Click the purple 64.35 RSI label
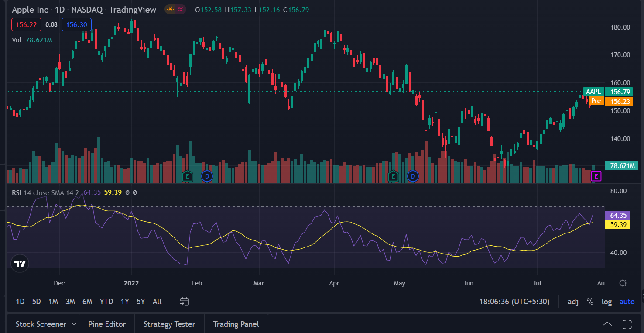644x333 pixels. (617, 215)
